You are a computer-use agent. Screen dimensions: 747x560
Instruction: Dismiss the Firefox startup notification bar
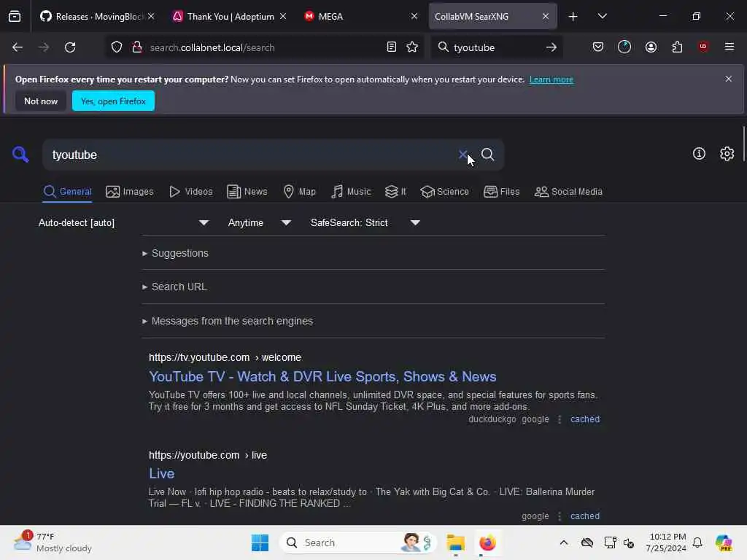(x=728, y=79)
